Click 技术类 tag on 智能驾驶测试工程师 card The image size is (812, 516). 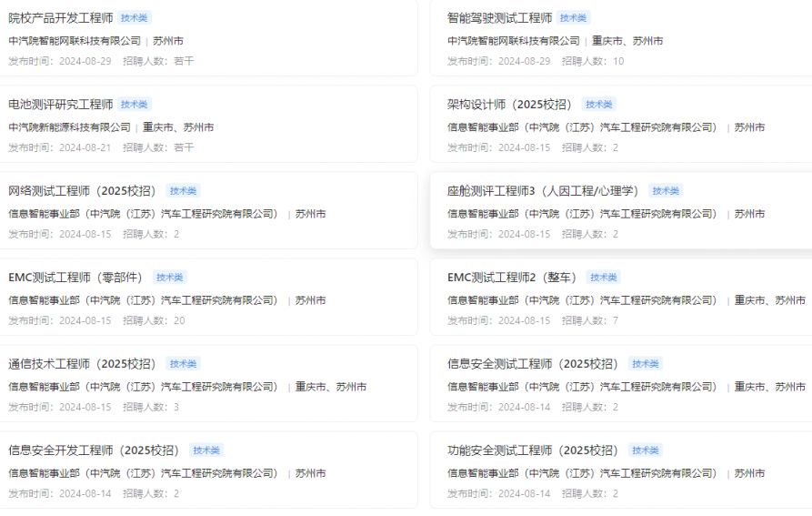(573, 18)
